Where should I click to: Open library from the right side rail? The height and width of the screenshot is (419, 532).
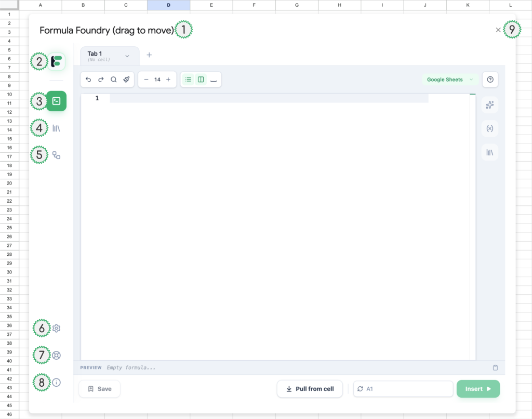click(x=489, y=152)
